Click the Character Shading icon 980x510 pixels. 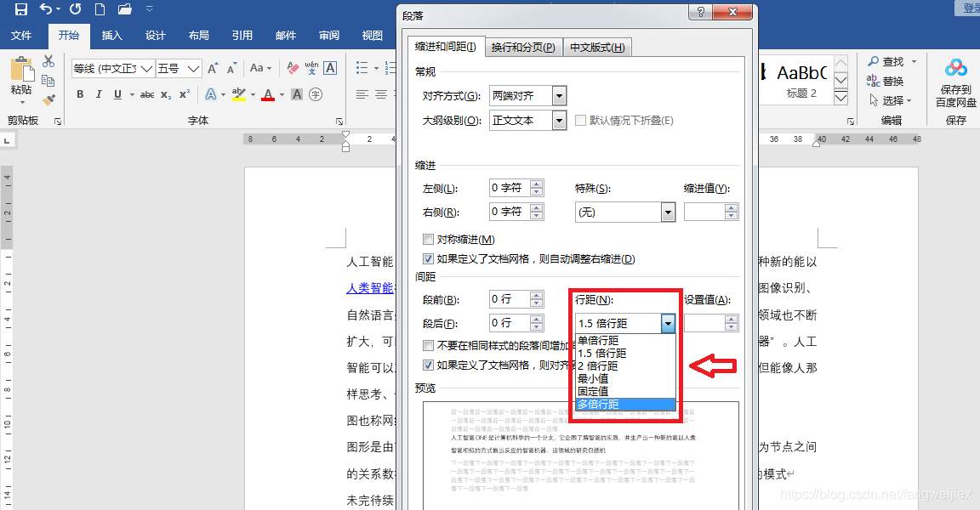coord(297,94)
